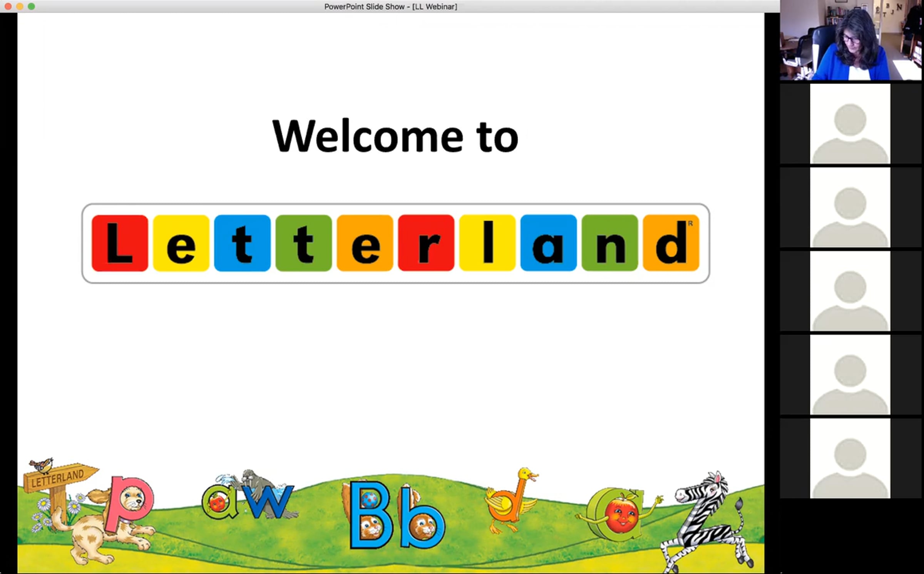Select the blue letter a tile

point(548,243)
